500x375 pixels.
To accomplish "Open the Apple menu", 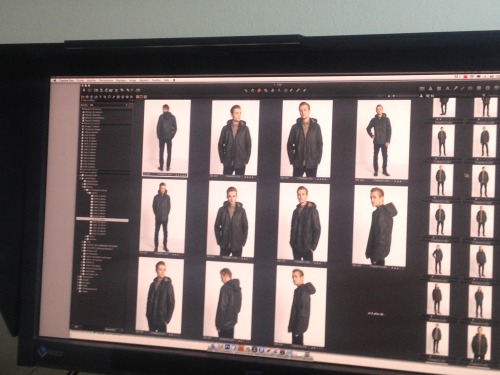I will tap(55, 80).
